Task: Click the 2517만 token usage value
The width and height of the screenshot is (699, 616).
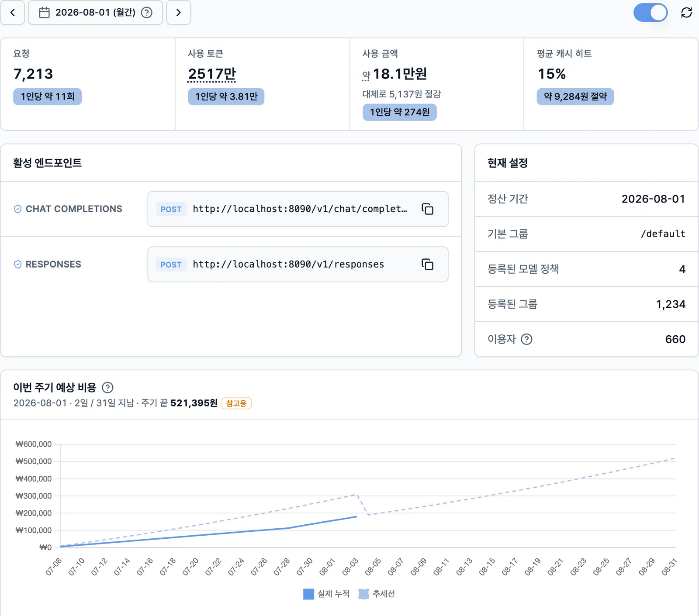Action: tap(212, 74)
